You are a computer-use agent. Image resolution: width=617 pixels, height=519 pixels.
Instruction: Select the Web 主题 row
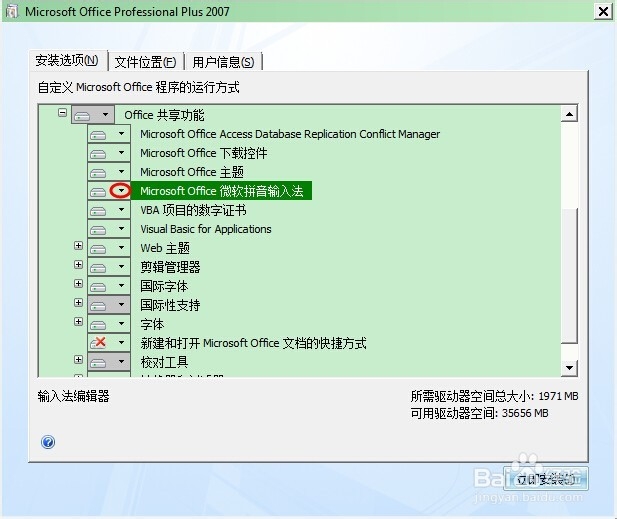point(165,248)
